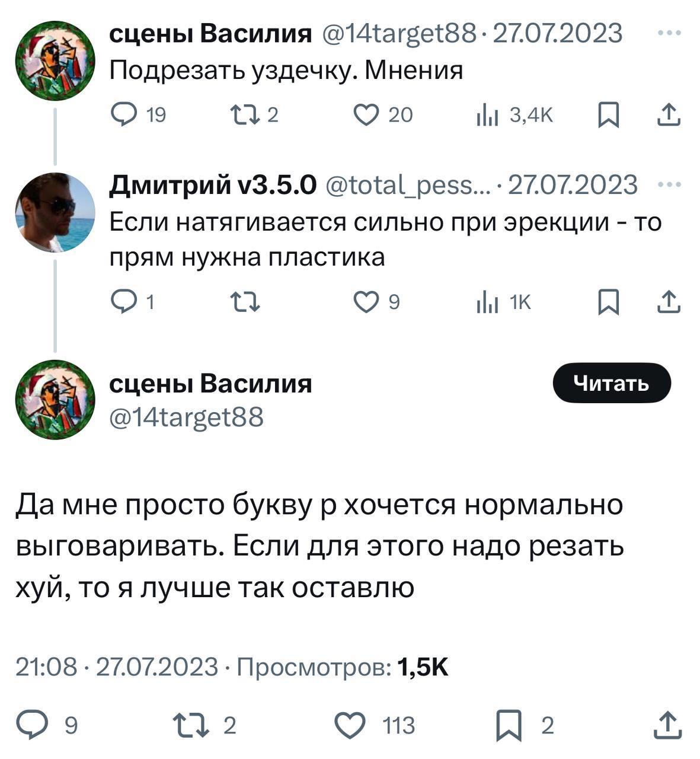The image size is (700, 759).
Task: Share the first tweet via share icon
Action: click(669, 114)
